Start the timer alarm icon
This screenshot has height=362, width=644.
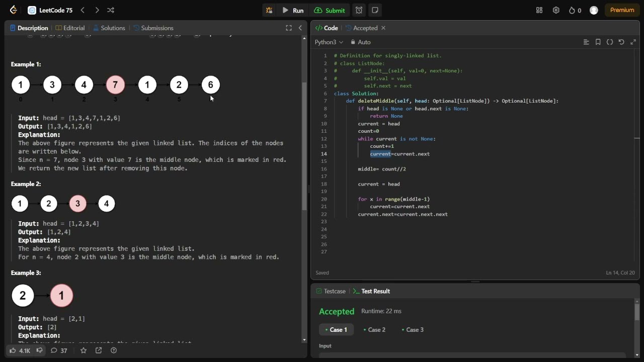click(359, 10)
